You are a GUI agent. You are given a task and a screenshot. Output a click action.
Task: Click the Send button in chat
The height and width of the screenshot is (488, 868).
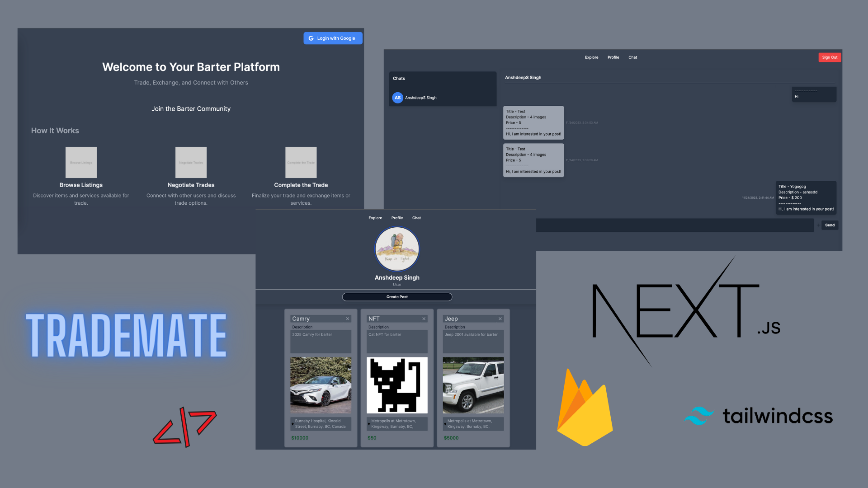[830, 225]
